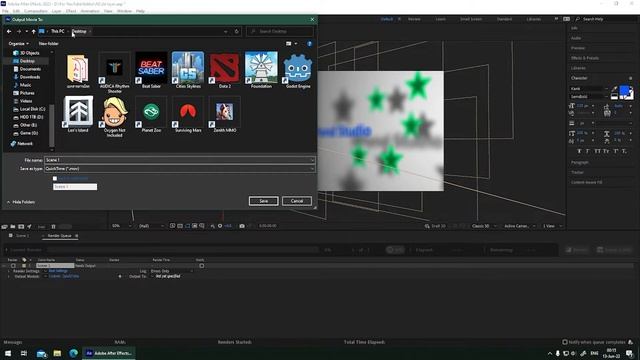Go back in the save dialog
The width and height of the screenshot is (640, 360).
(x=9, y=31)
